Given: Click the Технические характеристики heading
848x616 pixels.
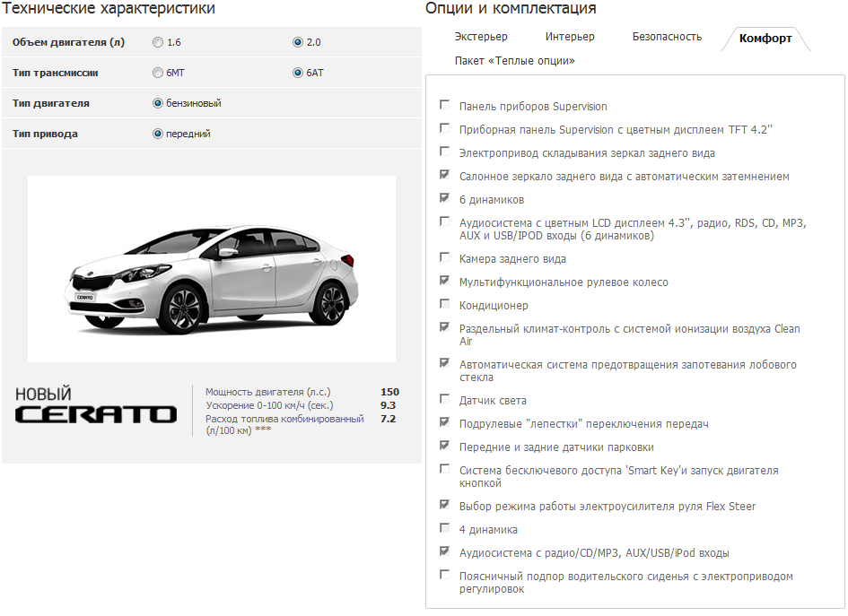Looking at the screenshot, I should point(109,9).
